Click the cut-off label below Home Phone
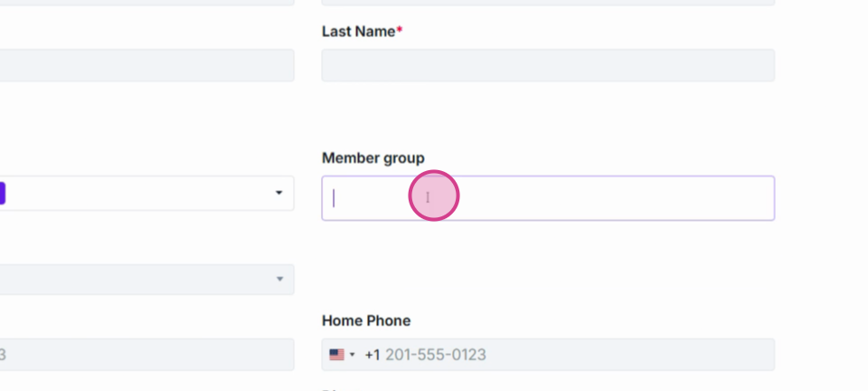Screen dimensions: 868x391 pyautogui.click(x=341, y=389)
